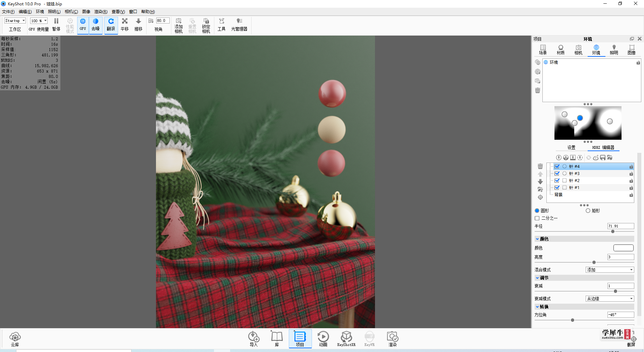Open KeyShotXR wizard

(346, 339)
